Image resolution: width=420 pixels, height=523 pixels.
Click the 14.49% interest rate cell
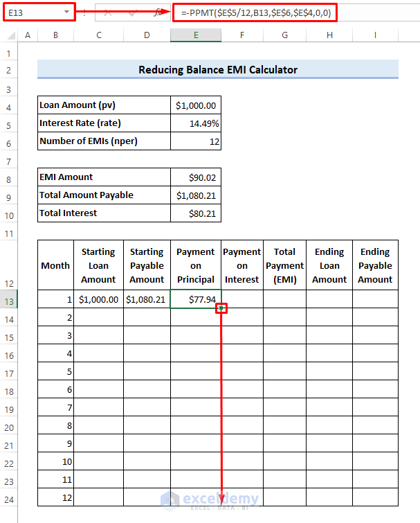pos(196,123)
